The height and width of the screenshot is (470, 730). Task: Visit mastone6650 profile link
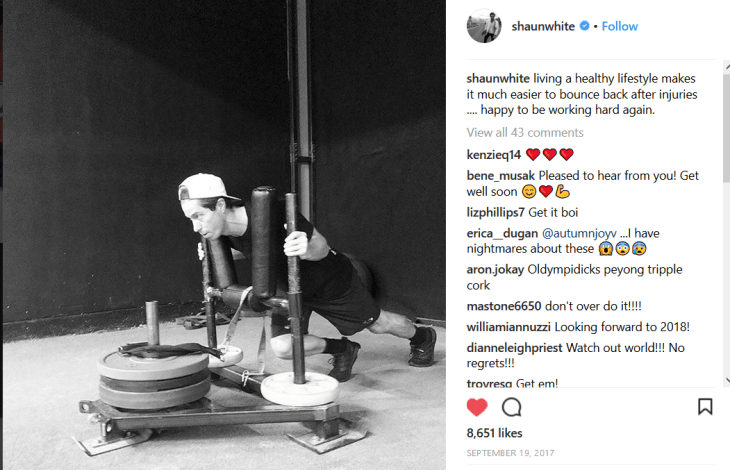[504, 306]
